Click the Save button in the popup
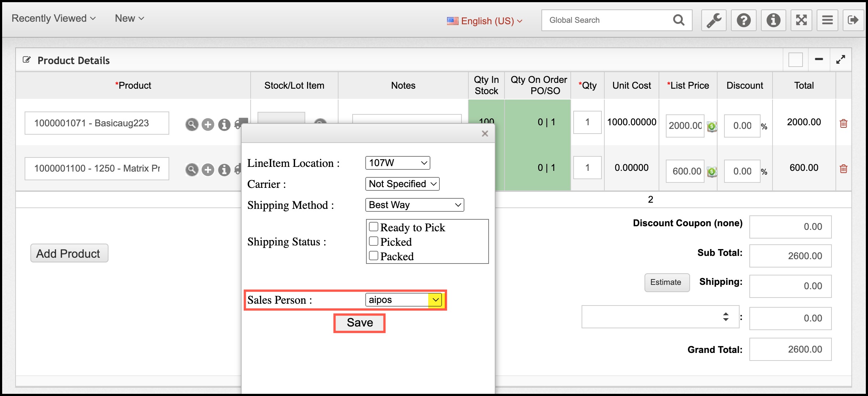Image resolution: width=868 pixels, height=396 pixels. click(359, 323)
